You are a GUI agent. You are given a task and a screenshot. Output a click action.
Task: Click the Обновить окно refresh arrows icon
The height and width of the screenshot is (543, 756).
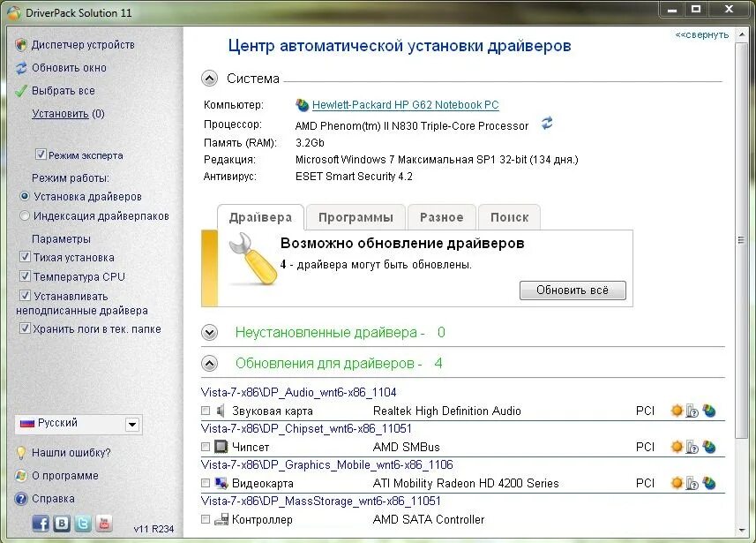click(21, 68)
